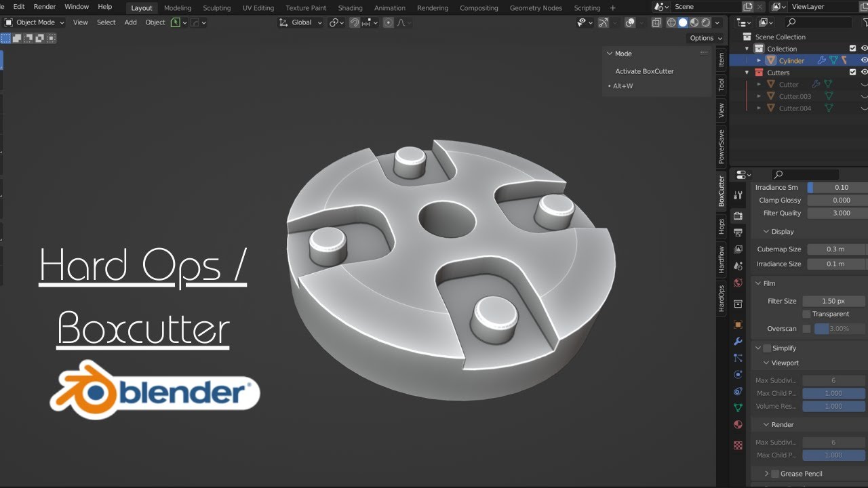Toggle visibility of Collection with eye icon
This screenshot has height=488, width=868.
(x=865, y=49)
